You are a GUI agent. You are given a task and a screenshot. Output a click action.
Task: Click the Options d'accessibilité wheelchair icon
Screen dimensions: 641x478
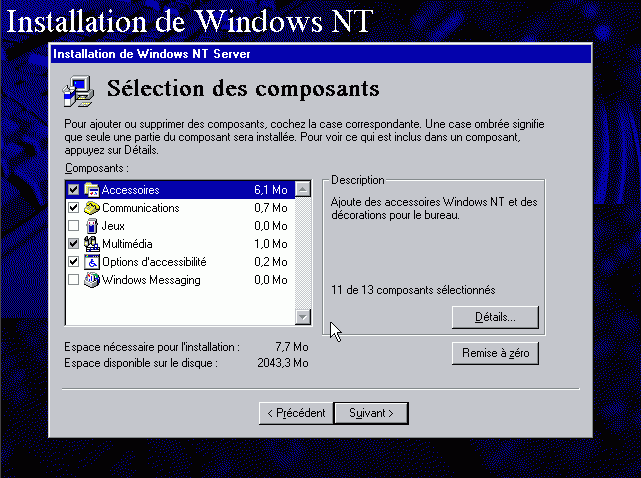(x=92, y=262)
